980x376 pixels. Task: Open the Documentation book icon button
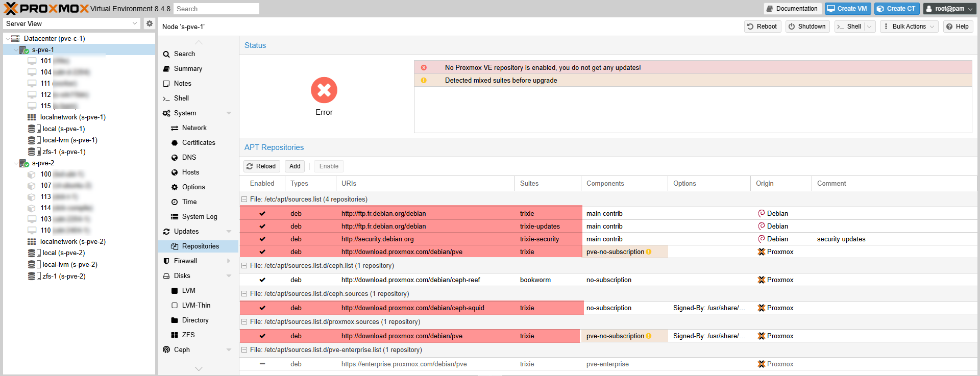coord(792,9)
